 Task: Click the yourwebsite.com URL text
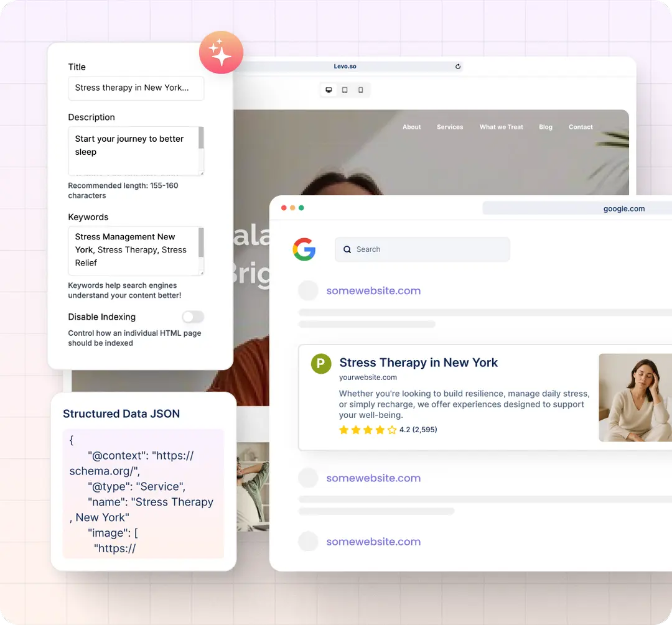[368, 377]
